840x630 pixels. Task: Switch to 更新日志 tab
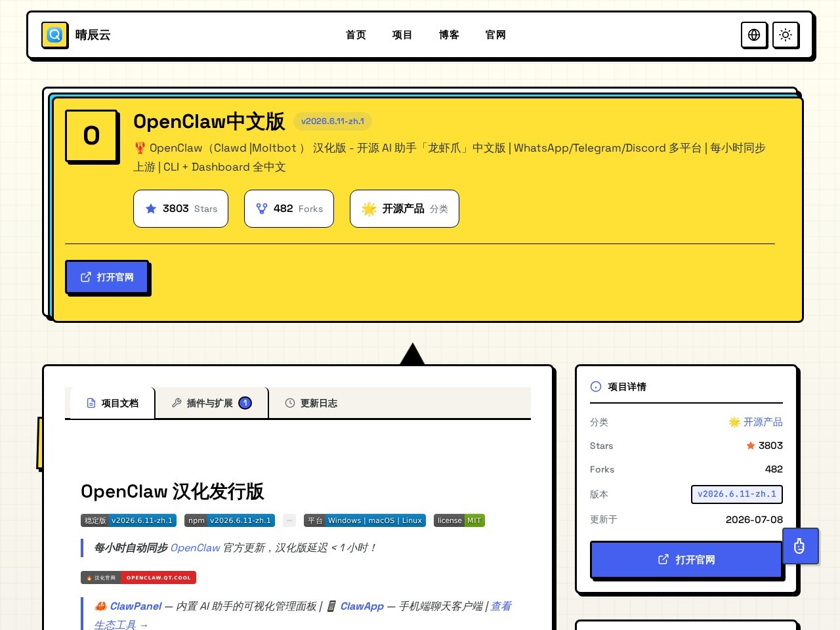(311, 403)
